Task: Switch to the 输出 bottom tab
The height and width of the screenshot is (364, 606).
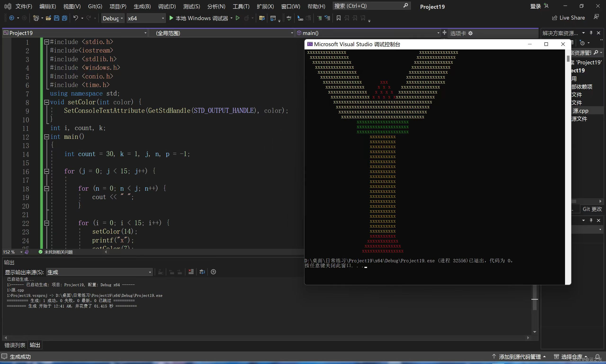Action: click(35, 345)
